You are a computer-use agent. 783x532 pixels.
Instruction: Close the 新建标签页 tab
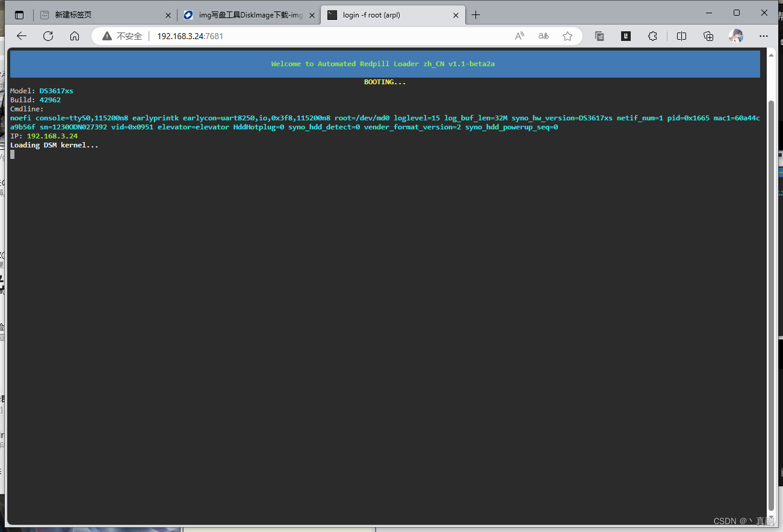click(168, 15)
